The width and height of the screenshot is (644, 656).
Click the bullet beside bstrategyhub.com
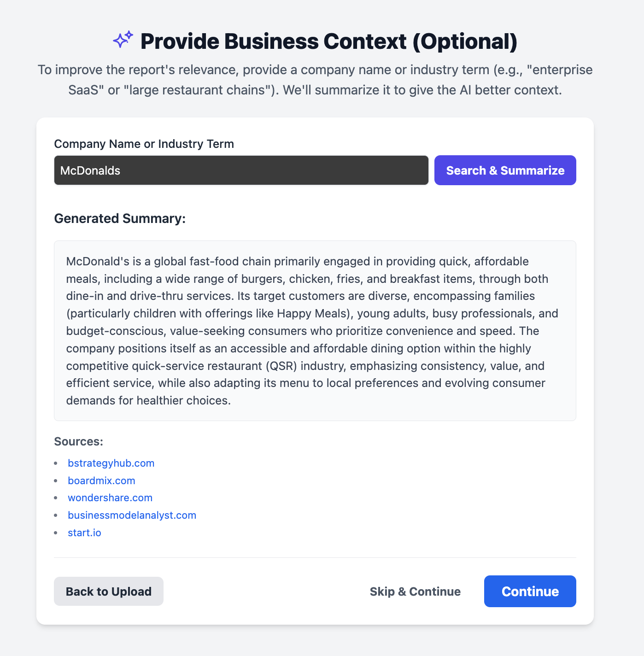(56, 463)
